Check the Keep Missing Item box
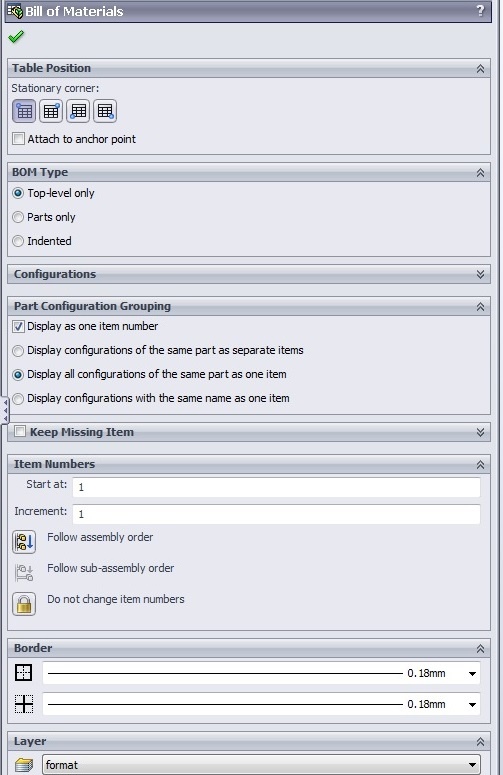The height and width of the screenshot is (775, 503). [20, 431]
